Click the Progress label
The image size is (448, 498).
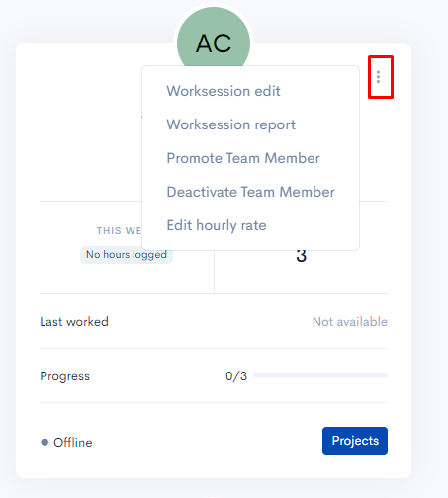pyautogui.click(x=64, y=376)
